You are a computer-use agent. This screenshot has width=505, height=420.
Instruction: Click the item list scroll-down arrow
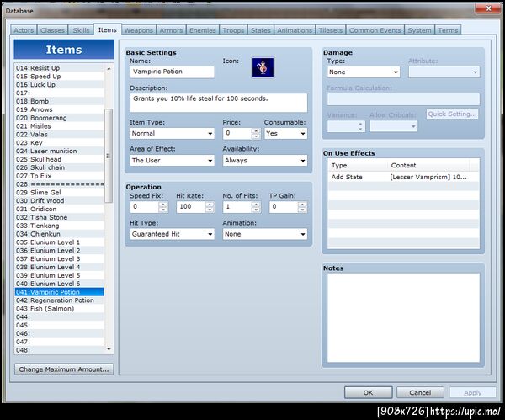[109, 349]
